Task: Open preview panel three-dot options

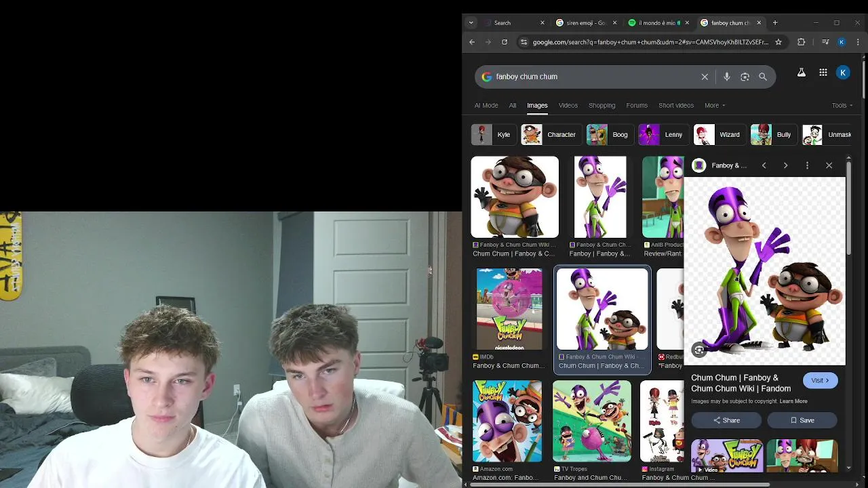Action: pyautogui.click(x=807, y=165)
